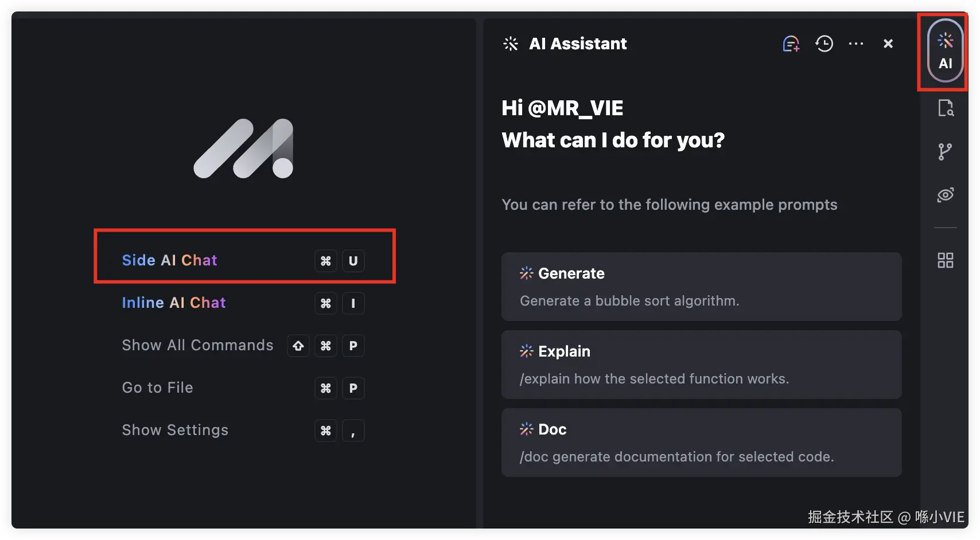The image size is (980, 540).
Task: Select the Explain example prompt card
Action: tap(701, 365)
